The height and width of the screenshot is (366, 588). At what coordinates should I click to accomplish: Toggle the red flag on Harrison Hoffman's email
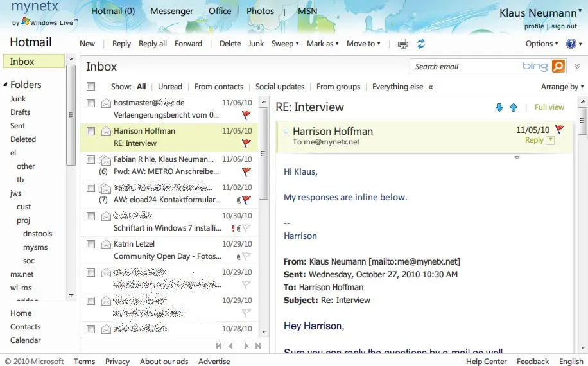(246, 144)
